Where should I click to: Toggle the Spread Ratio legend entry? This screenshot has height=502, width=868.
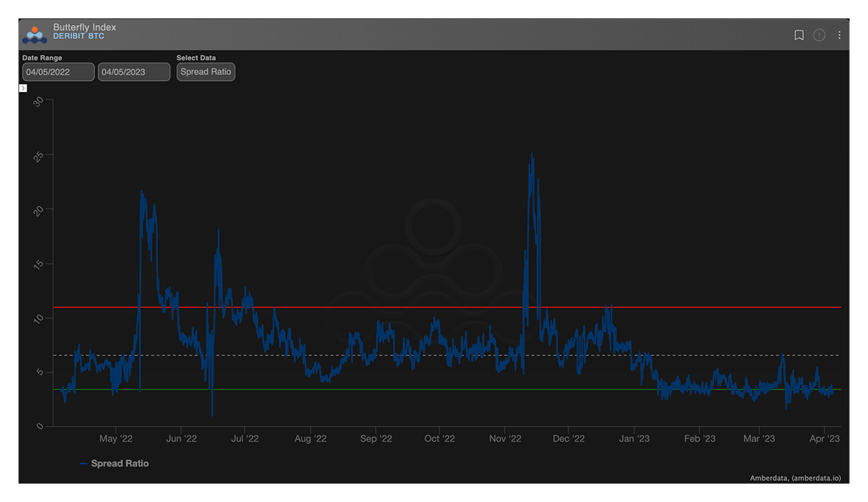[119, 464]
